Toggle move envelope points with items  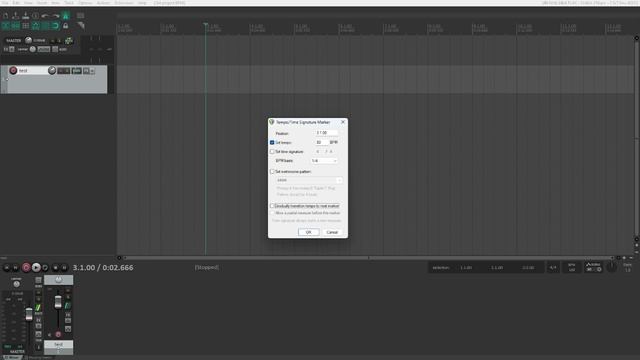click(36, 26)
